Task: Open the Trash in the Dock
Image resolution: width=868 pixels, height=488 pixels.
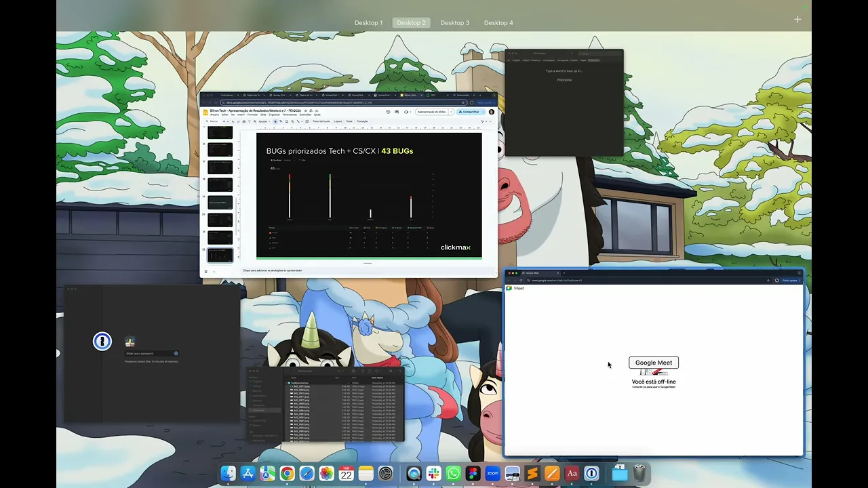Action: tap(639, 473)
